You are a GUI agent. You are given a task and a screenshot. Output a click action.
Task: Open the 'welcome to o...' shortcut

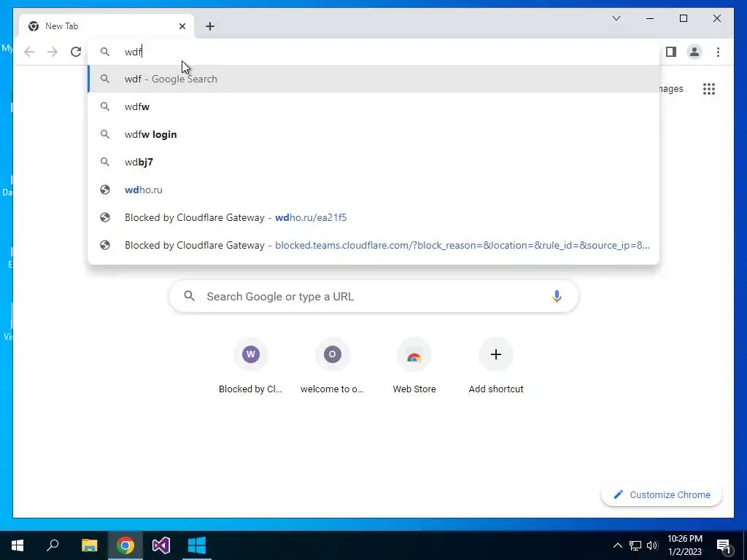pos(332,367)
